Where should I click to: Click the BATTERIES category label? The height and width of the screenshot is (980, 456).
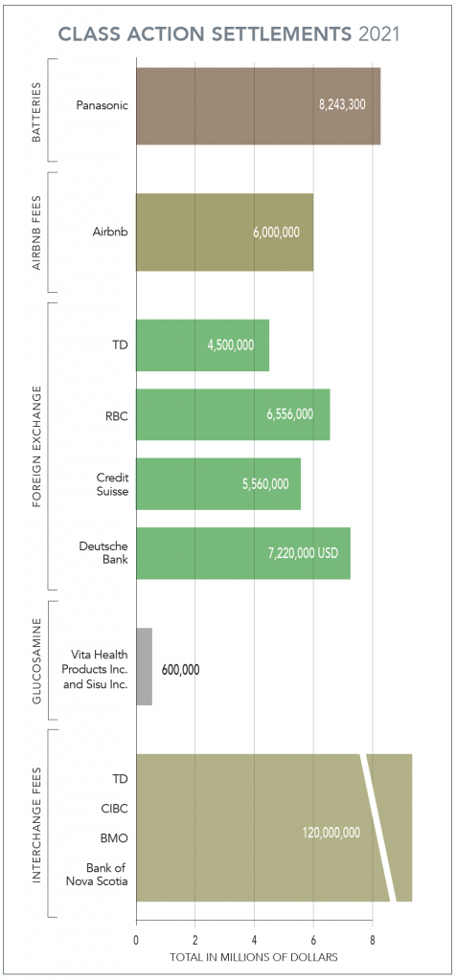point(36,111)
